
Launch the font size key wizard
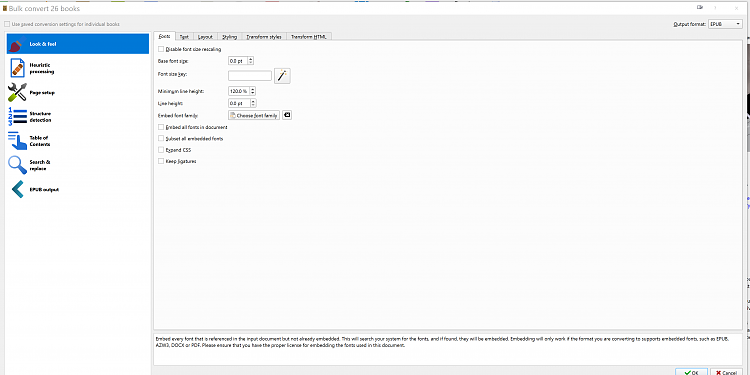[x=282, y=76]
